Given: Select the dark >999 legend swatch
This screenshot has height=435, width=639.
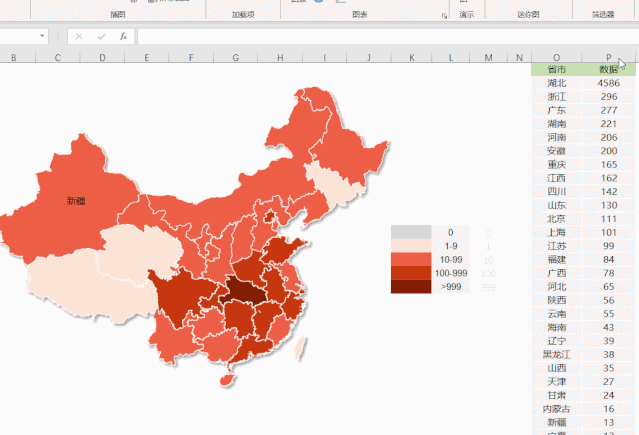Looking at the screenshot, I should tap(411, 287).
